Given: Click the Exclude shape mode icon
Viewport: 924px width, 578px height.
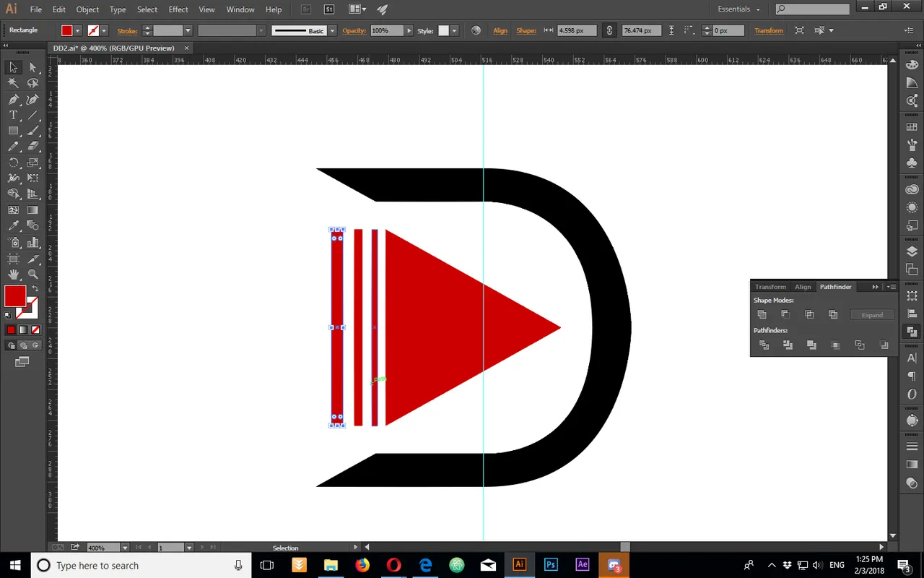Looking at the screenshot, I should [x=833, y=314].
